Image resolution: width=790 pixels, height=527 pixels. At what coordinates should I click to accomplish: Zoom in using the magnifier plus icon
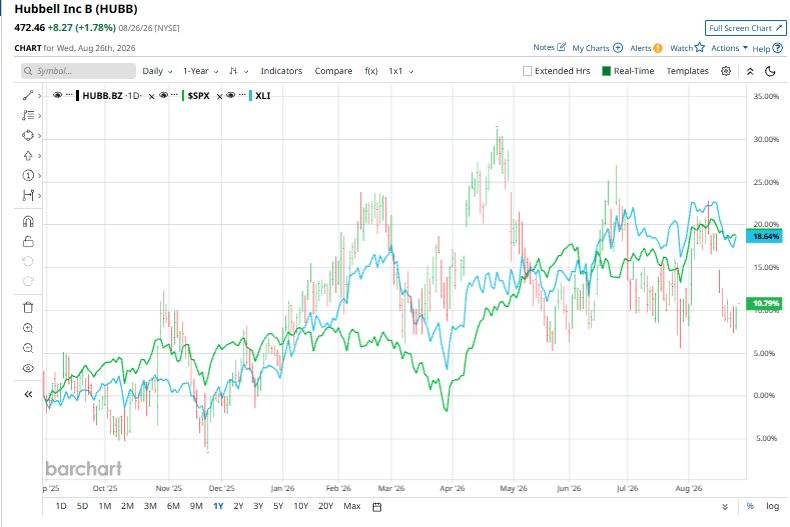point(28,328)
